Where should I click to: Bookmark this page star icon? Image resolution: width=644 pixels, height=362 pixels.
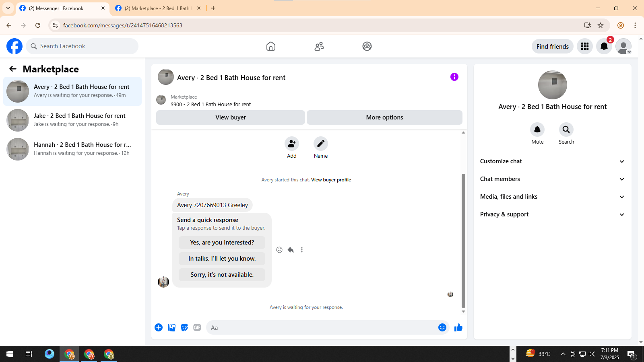click(601, 25)
